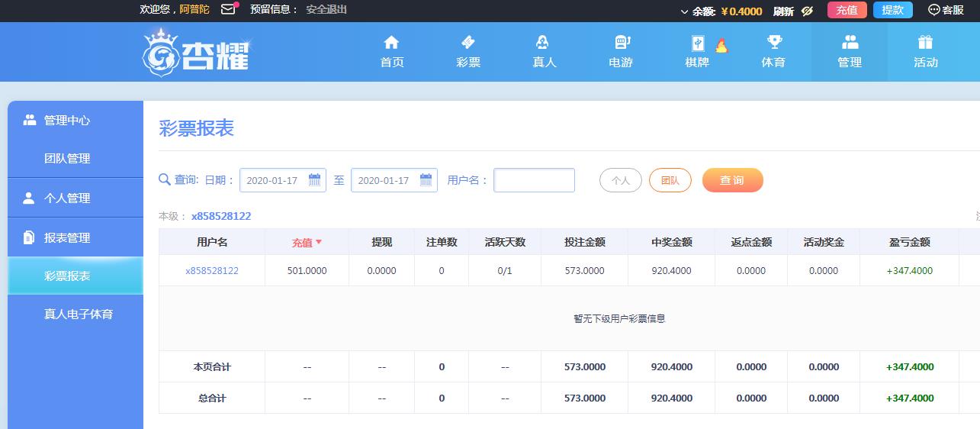Image resolution: width=980 pixels, height=429 pixels.
Task: Open end date calendar picker
Action: tap(426, 180)
